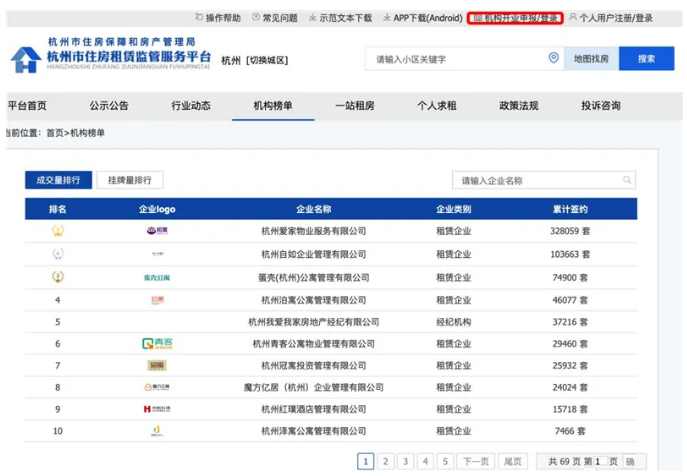Click the blue 搜索 button

(x=646, y=59)
